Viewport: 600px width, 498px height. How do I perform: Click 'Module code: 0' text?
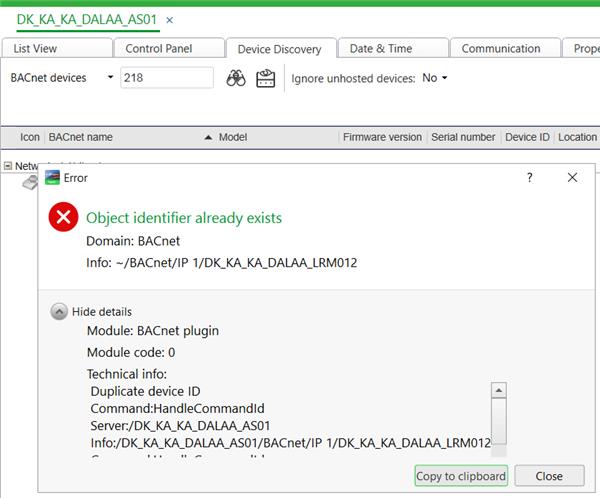click(x=131, y=352)
